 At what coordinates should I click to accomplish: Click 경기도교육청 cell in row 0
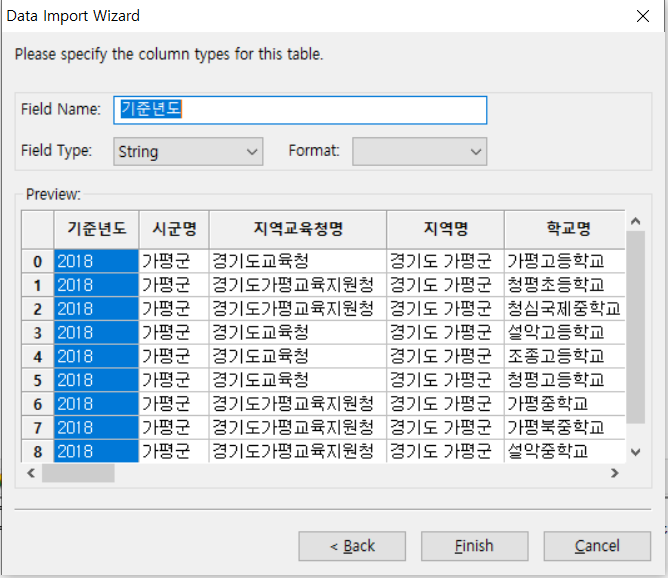pyautogui.click(x=298, y=261)
